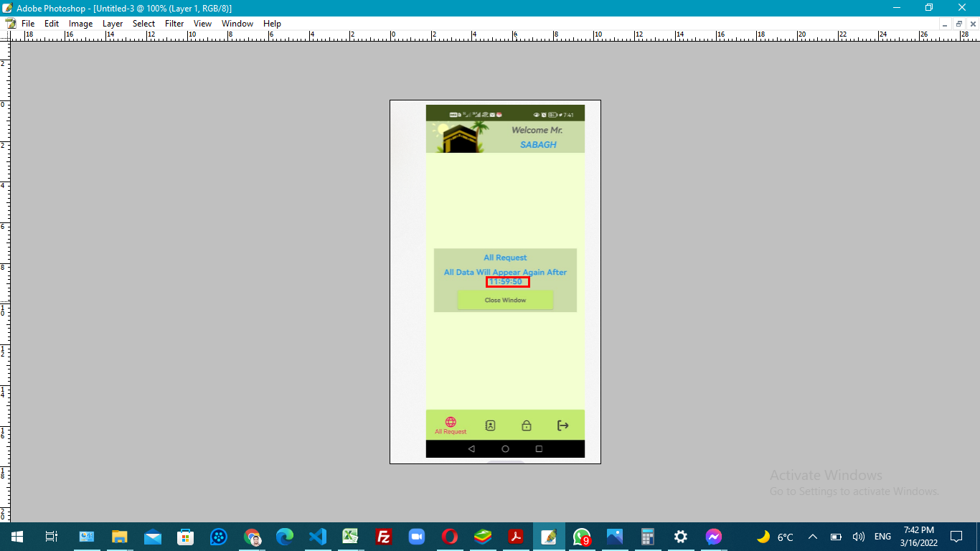
Task: Open the View menu
Action: click(203, 24)
